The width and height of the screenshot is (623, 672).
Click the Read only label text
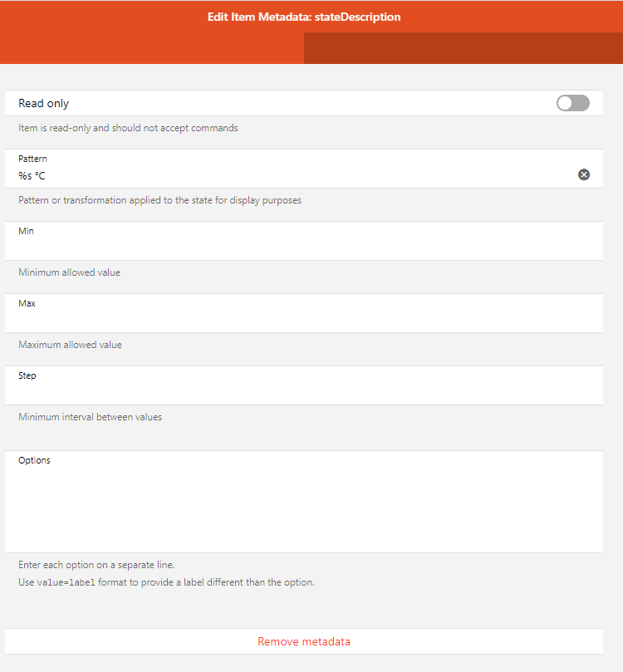(x=44, y=104)
